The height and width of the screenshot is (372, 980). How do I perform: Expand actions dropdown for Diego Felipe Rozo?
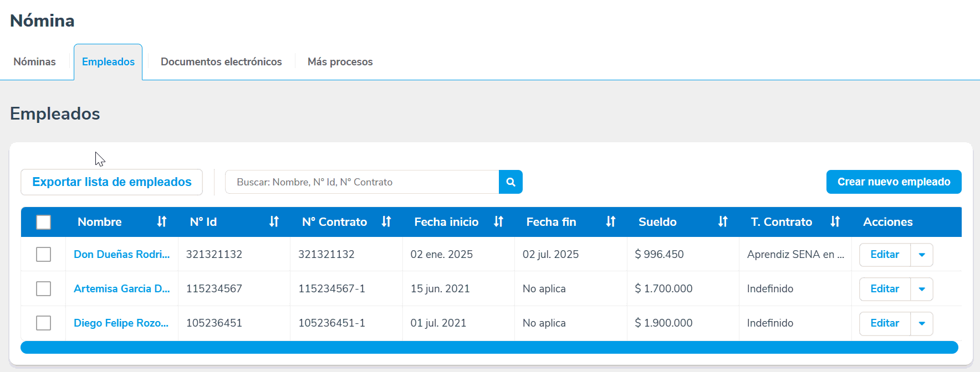point(922,323)
